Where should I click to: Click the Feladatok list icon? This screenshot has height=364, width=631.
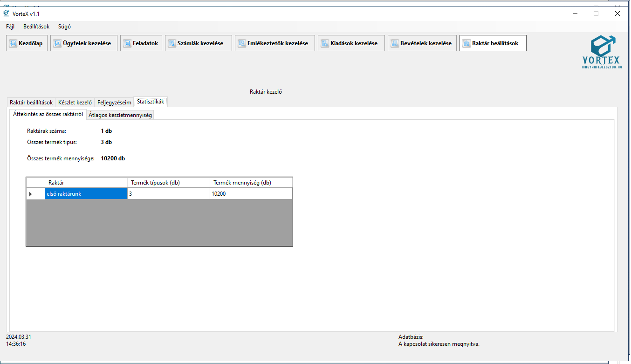coord(127,43)
